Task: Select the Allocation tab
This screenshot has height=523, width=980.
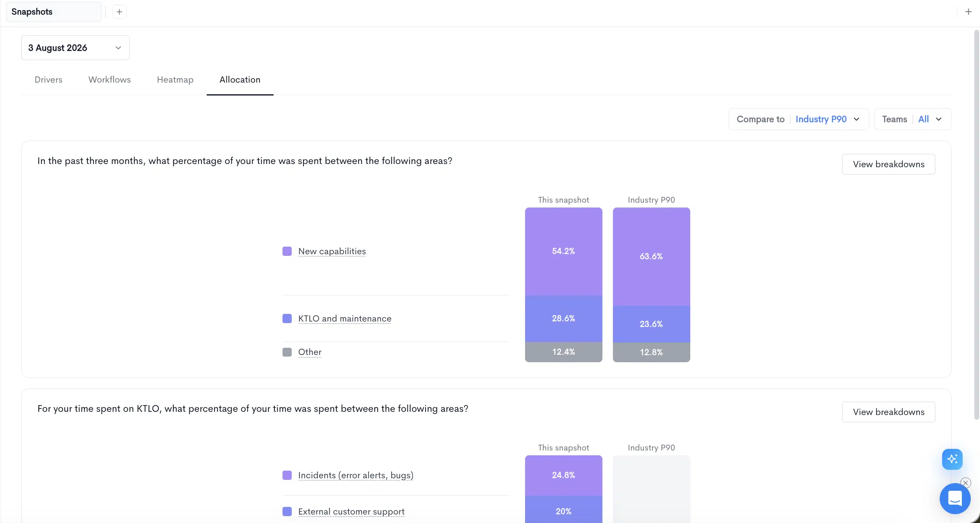Action: tap(240, 80)
